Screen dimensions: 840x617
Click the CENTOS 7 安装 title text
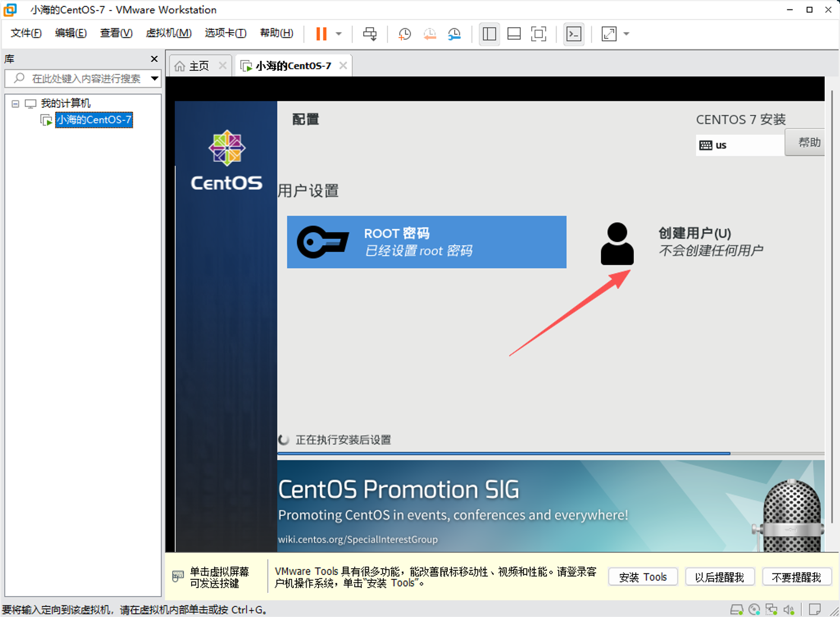click(741, 120)
